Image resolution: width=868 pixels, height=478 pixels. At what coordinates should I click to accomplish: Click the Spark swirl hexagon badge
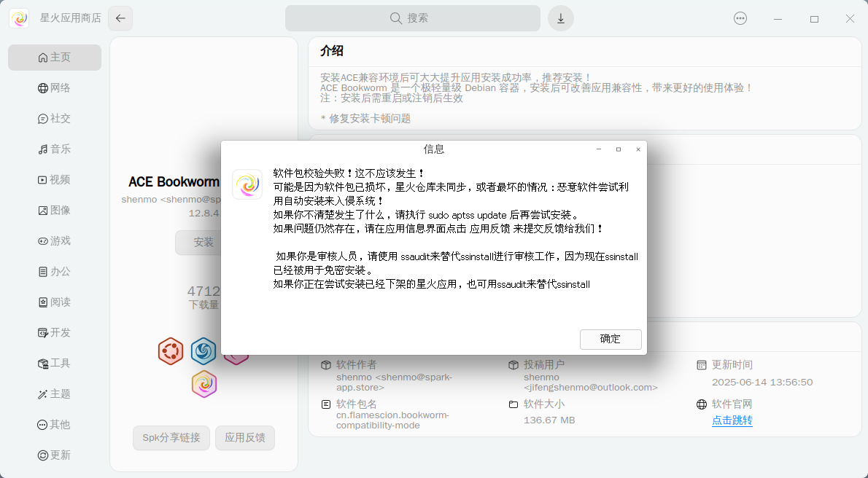[x=204, y=384]
